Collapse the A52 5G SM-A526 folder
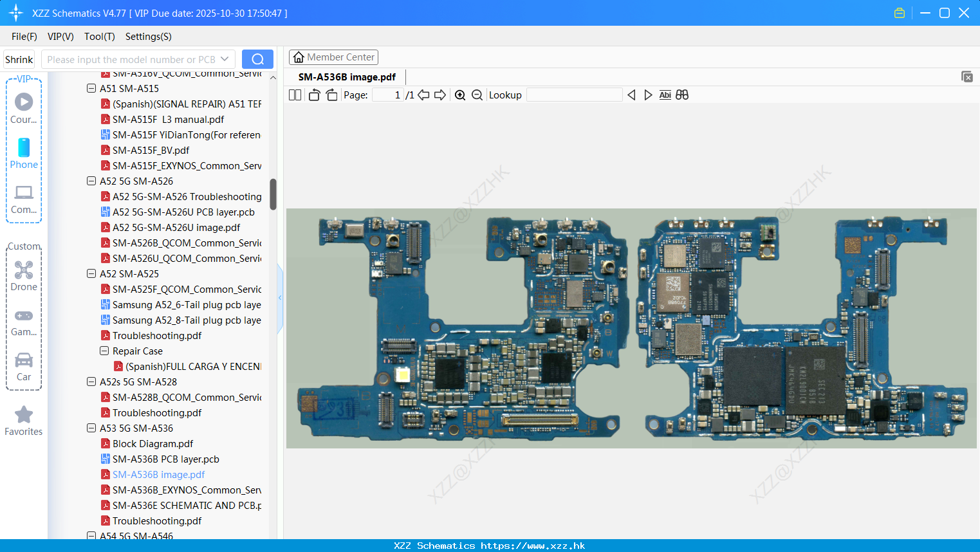Image resolution: width=980 pixels, height=552 pixels. click(x=91, y=181)
